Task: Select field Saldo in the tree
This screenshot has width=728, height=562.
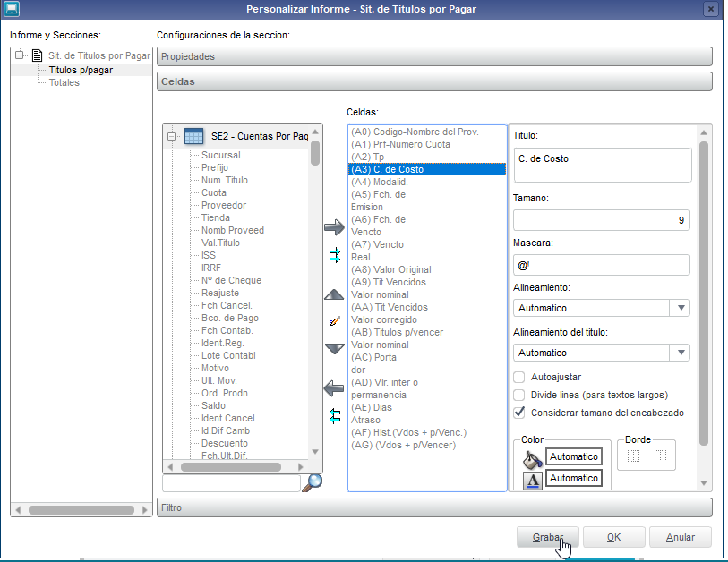Action: coord(213,405)
